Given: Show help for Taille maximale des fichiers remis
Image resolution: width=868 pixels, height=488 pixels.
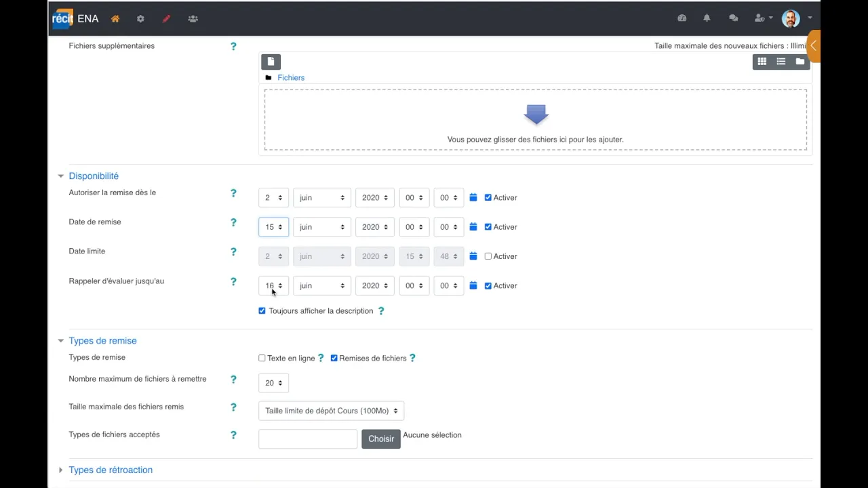Looking at the screenshot, I should point(233,407).
